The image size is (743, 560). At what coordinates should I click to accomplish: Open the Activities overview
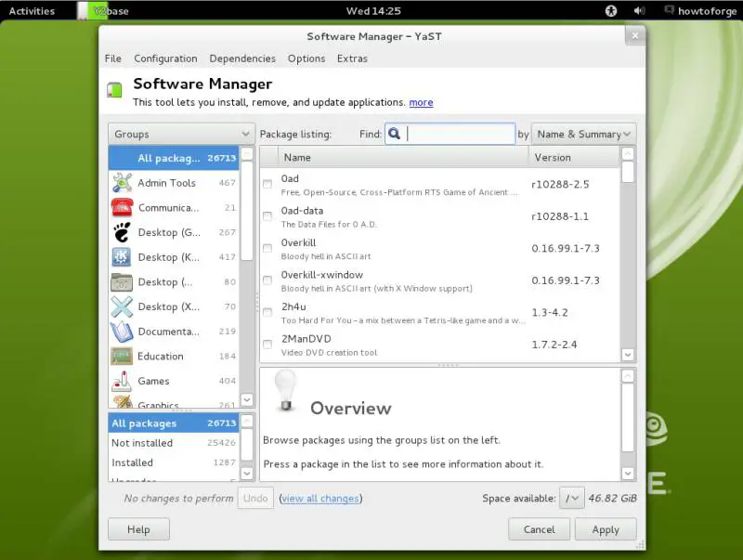[x=32, y=11]
